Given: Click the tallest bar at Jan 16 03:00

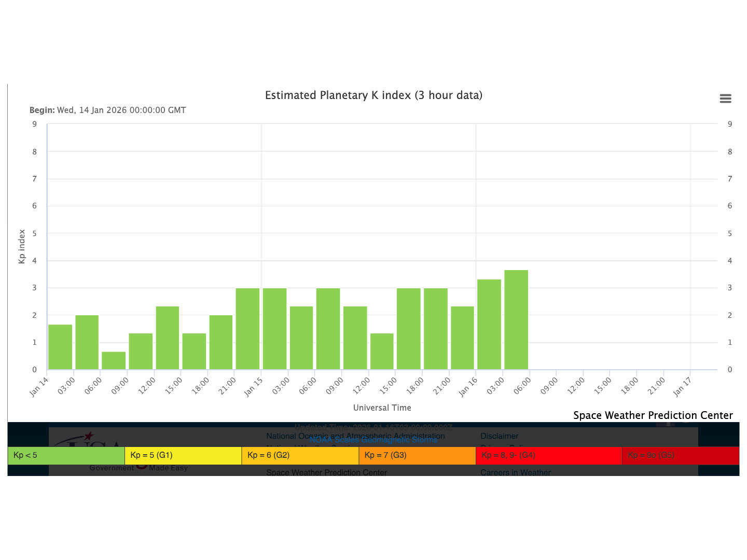Looking at the screenshot, I should tap(516, 319).
